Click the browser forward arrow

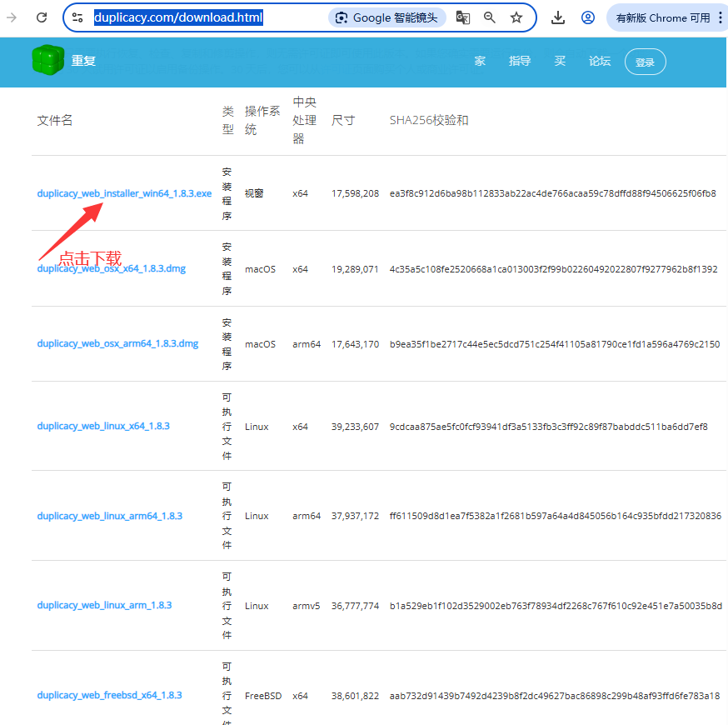(11, 17)
